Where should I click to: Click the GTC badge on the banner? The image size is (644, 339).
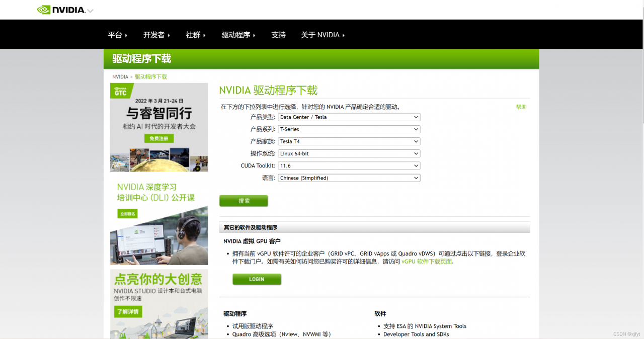tap(121, 91)
